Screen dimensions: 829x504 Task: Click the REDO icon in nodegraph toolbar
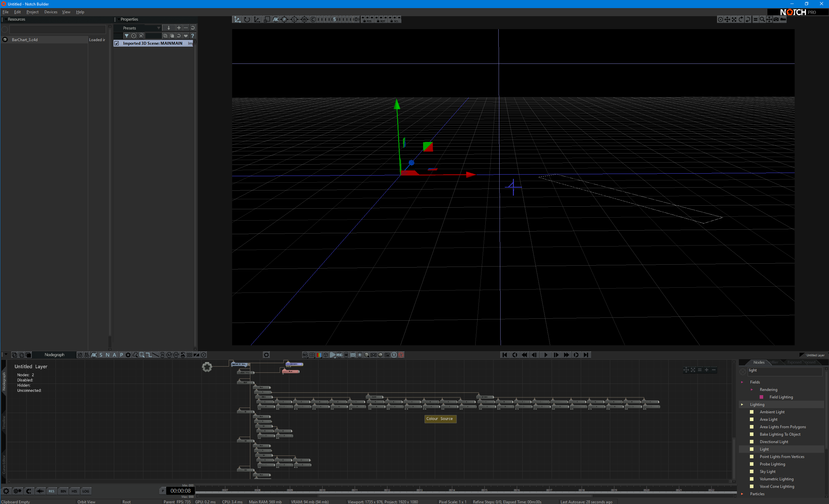tap(87, 355)
